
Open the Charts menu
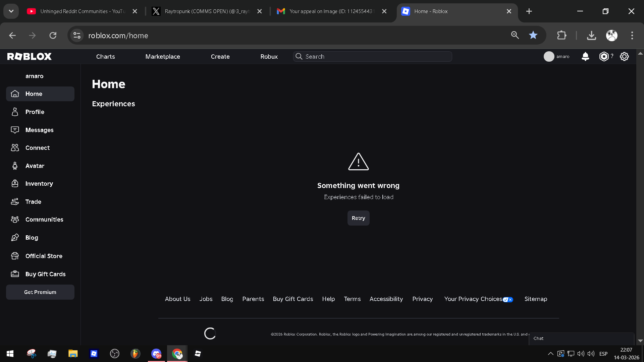point(105,56)
